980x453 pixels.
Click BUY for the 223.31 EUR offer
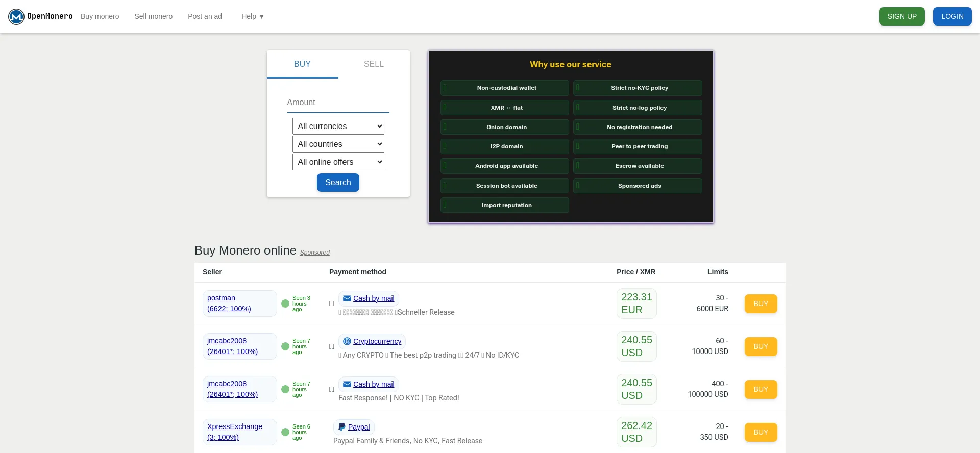tap(761, 304)
